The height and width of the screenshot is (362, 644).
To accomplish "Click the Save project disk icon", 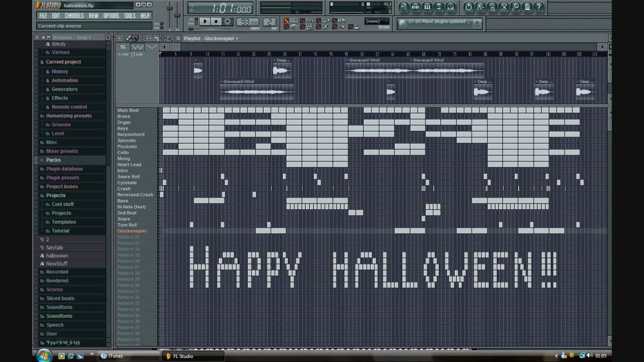I will pyautogui.click(x=480, y=7).
